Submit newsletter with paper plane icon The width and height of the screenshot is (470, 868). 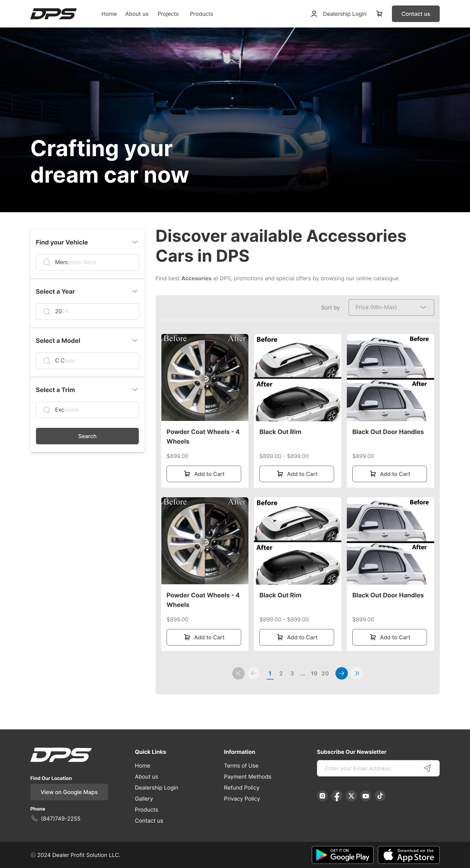click(427, 768)
